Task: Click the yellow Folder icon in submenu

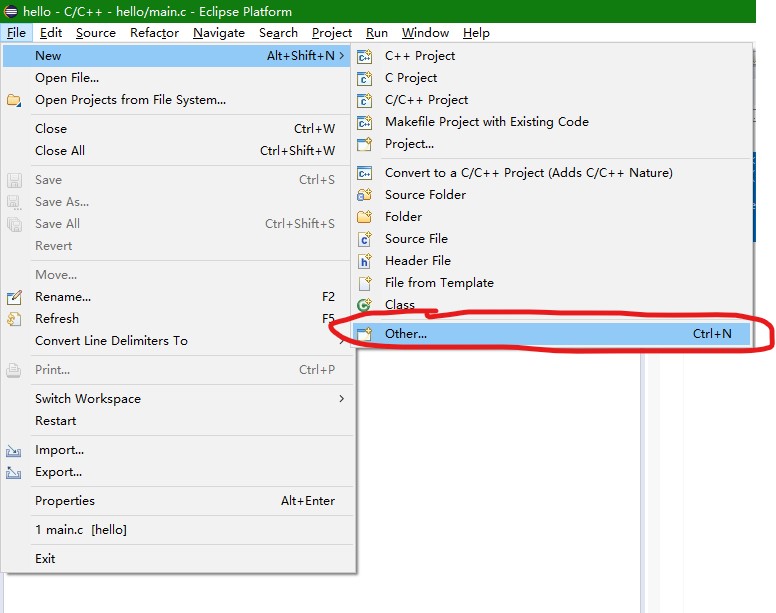Action: pos(365,217)
